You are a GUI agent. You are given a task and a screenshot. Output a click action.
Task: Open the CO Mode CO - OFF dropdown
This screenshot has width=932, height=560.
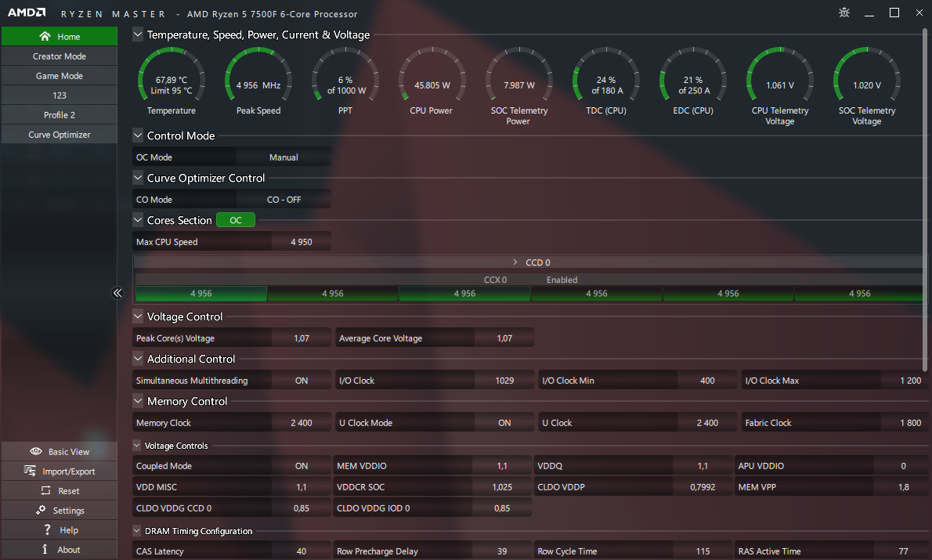tap(284, 199)
